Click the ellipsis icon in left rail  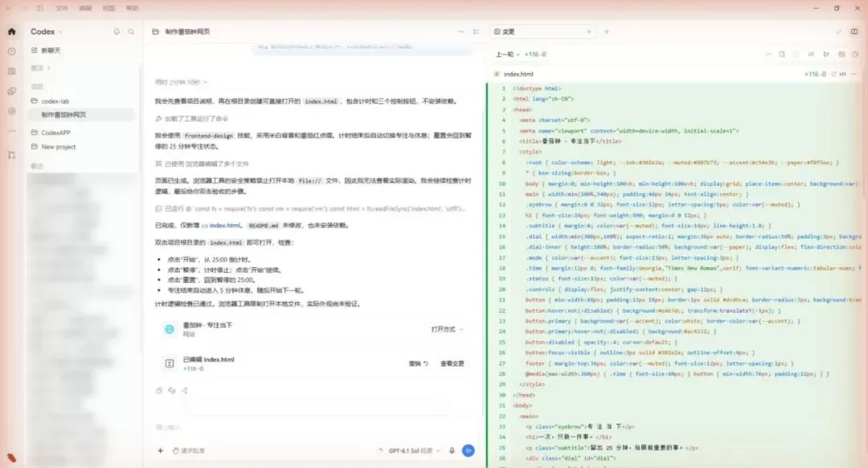tap(11, 131)
